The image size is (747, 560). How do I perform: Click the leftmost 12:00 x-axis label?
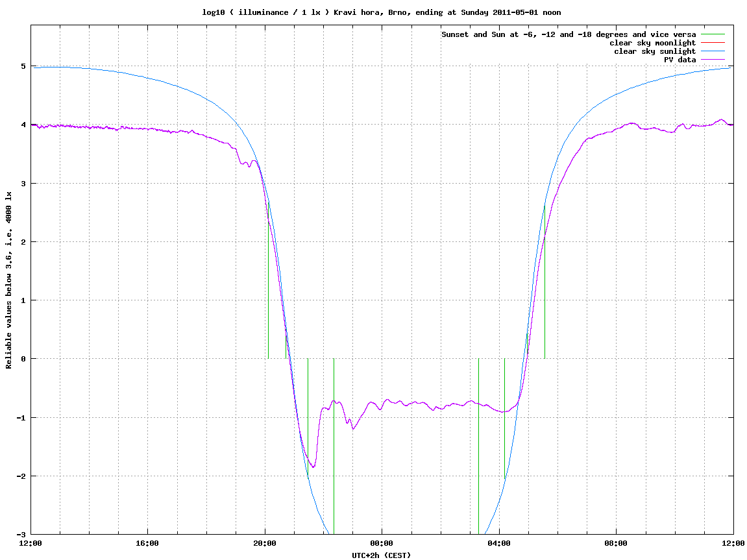pyautogui.click(x=31, y=543)
